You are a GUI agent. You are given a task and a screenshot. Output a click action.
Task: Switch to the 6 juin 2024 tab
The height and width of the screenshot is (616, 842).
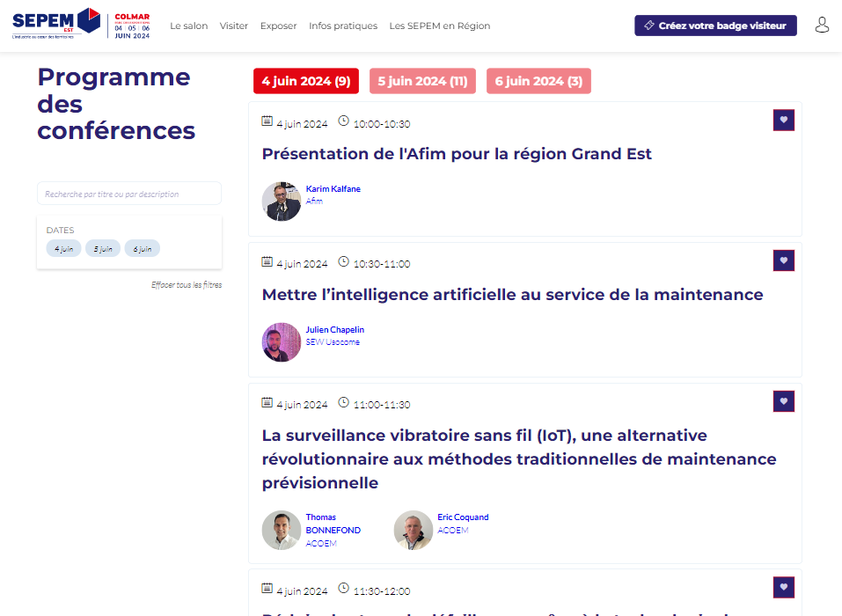pos(538,81)
